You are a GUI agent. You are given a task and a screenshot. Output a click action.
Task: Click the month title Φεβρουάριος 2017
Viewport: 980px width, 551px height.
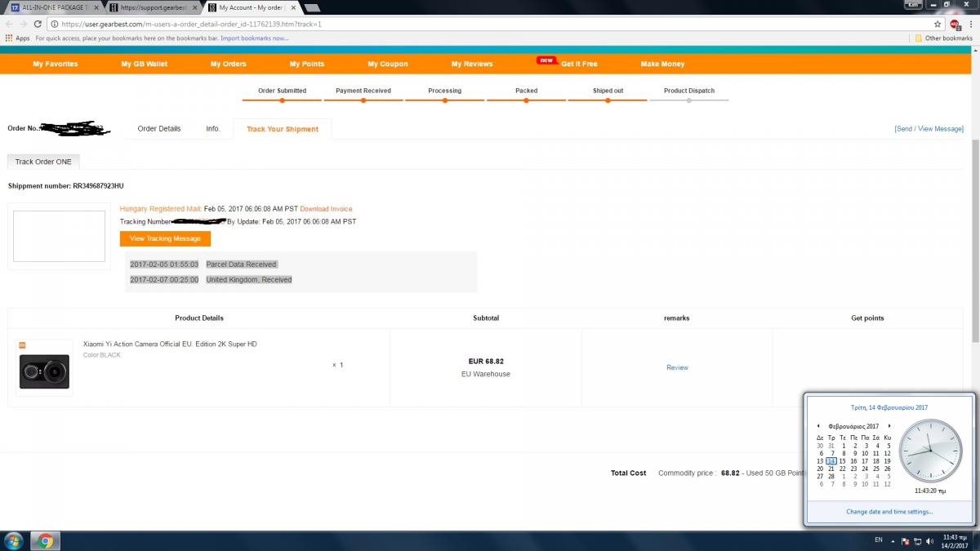coord(853,426)
